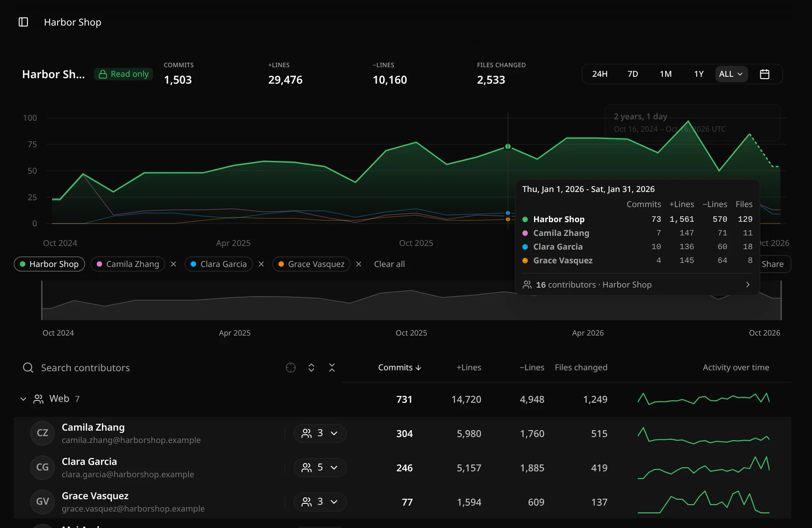Sort by +Lines column header
Viewport: 812px width, 528px height.
pos(469,368)
